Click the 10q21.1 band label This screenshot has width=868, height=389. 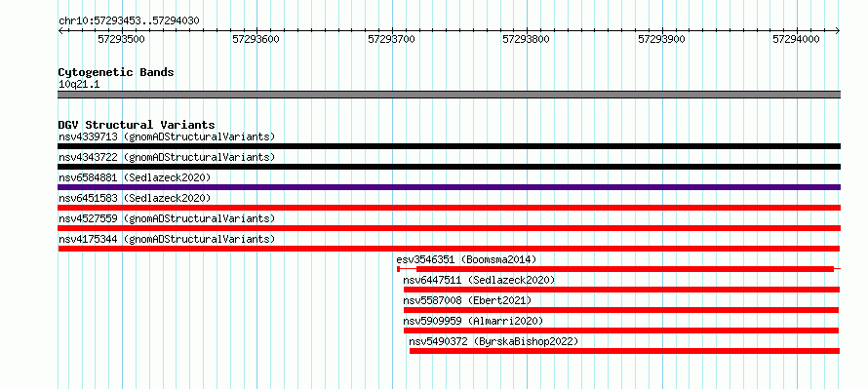(x=79, y=85)
